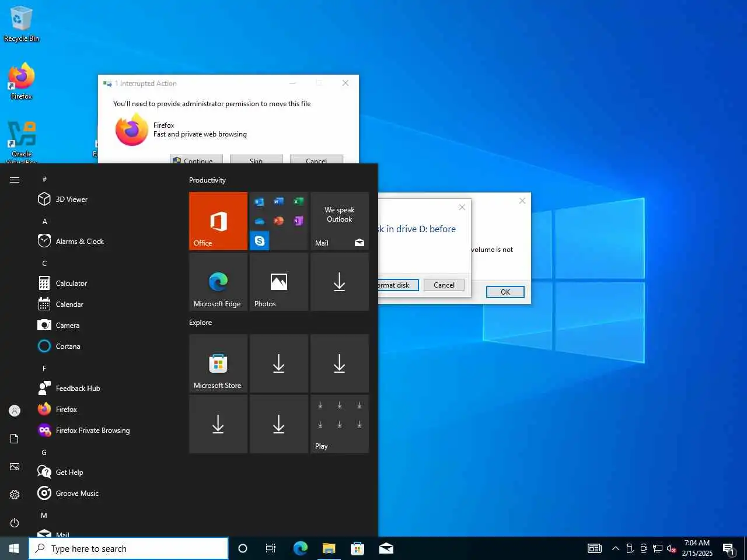Click the Skype icon in Office group tile
This screenshot has height=560, width=747.
point(260,240)
